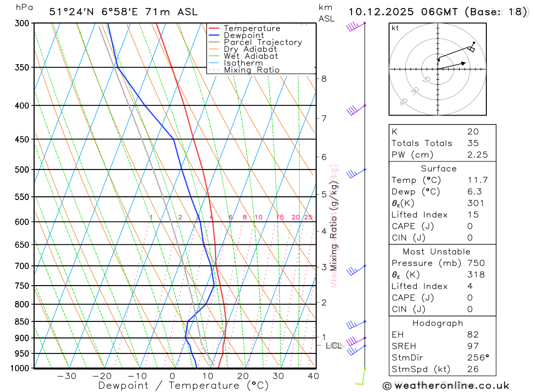
Task: Click the 'Totals Totals' value 35
Action: tap(473, 143)
